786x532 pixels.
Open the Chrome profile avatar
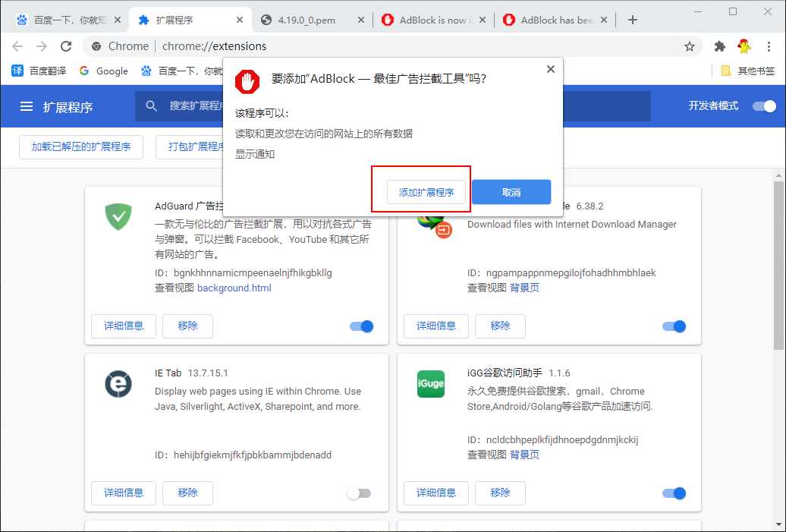click(744, 46)
